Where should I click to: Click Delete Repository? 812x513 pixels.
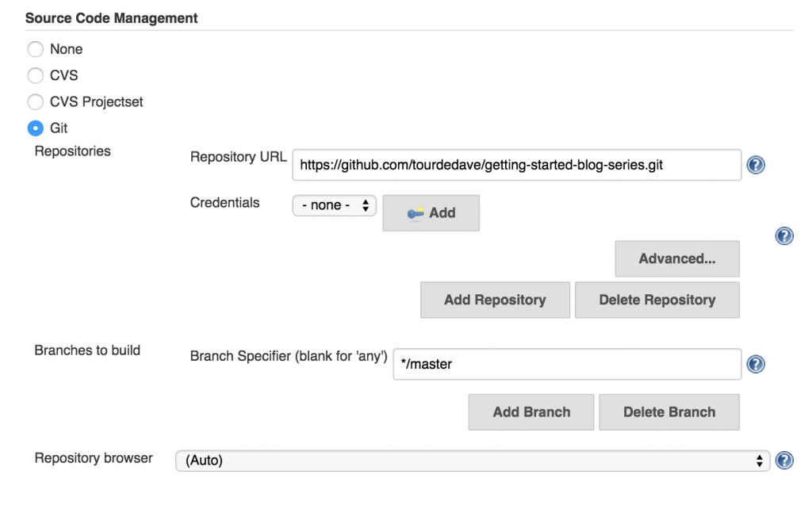pyautogui.click(x=657, y=300)
